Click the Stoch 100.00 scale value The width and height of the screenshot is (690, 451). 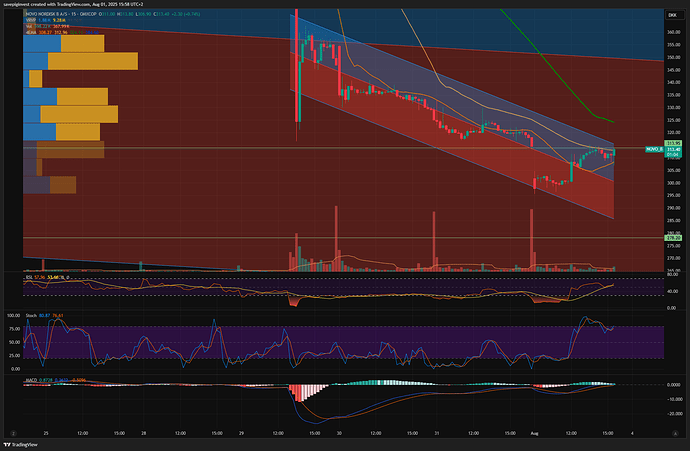click(14, 315)
